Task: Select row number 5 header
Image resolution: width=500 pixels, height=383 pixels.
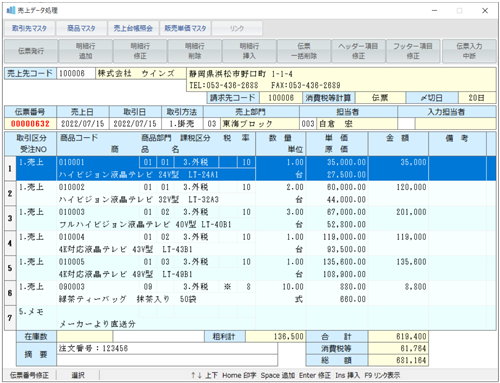Action: coord(10,268)
